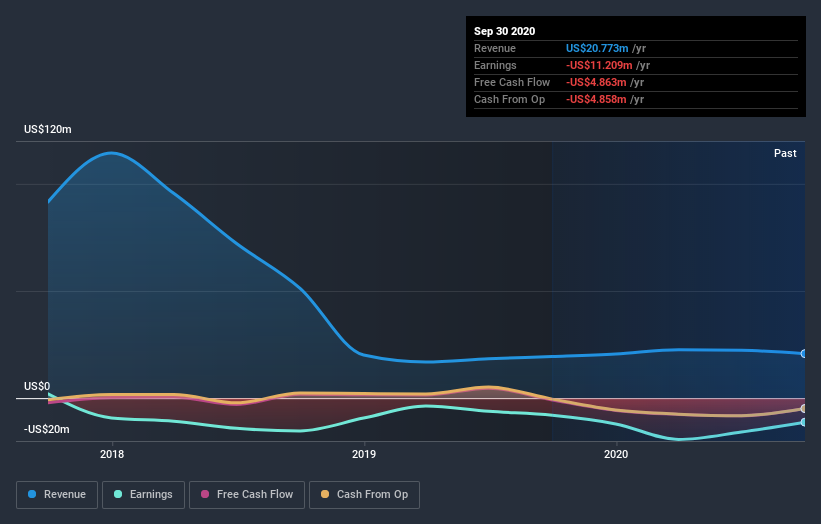The image size is (821, 524).
Task: Click the Earnings endpoint marker on the teal line
Action: (x=803, y=422)
